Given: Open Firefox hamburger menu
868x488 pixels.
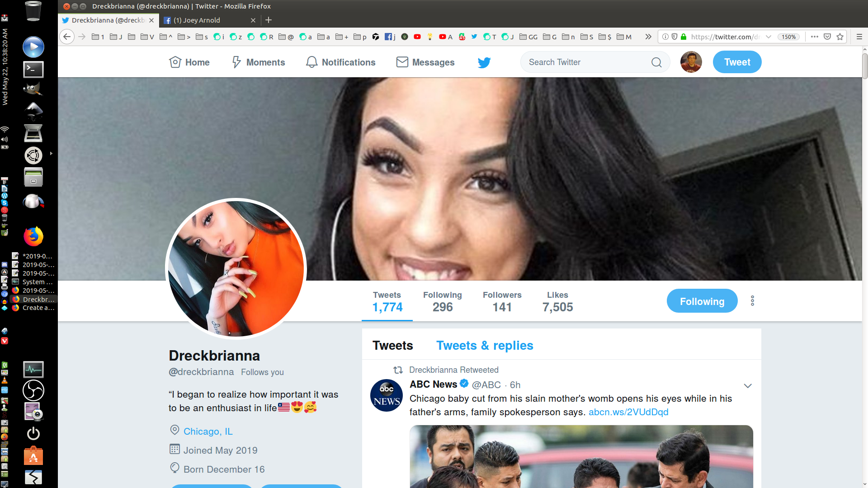Looking at the screenshot, I should [x=859, y=37].
